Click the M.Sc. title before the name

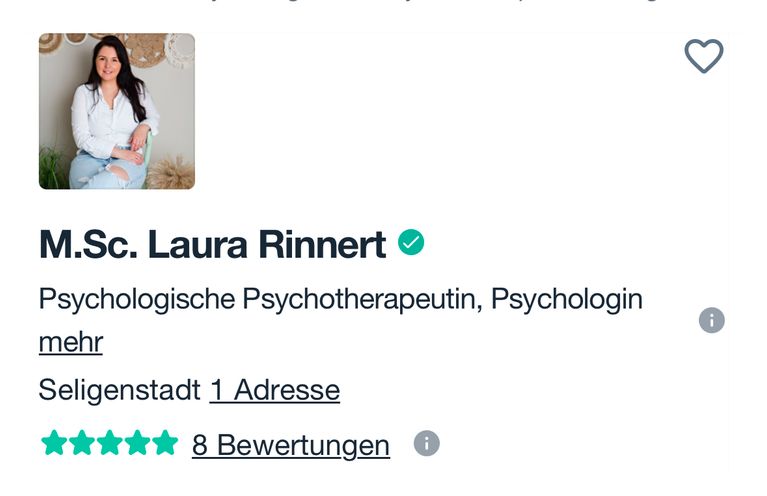point(89,244)
